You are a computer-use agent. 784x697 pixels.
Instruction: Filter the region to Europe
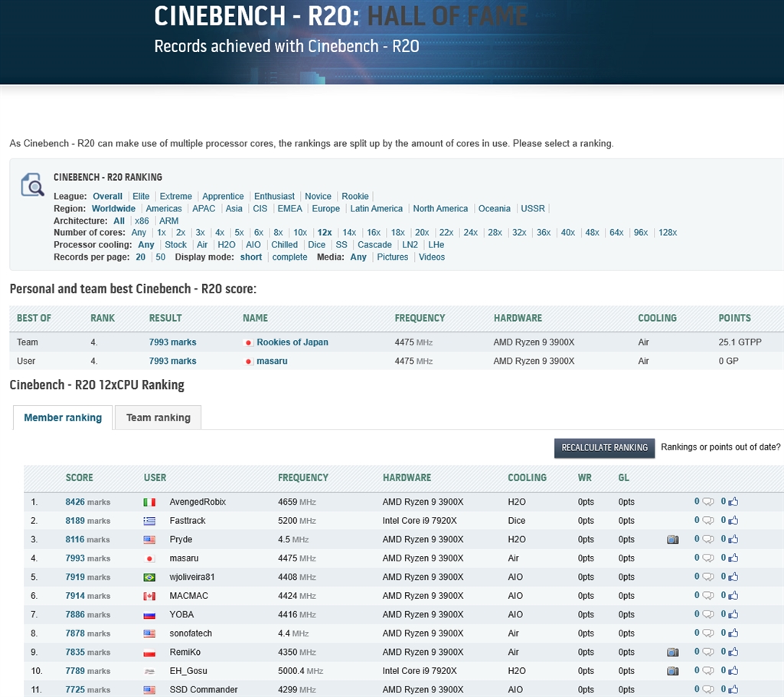tap(325, 208)
